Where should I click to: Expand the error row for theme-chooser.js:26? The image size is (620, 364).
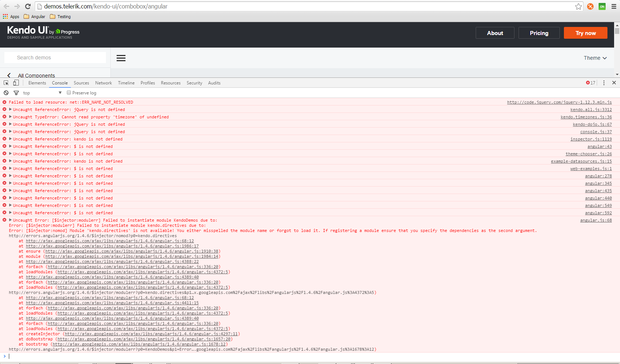tap(10, 154)
